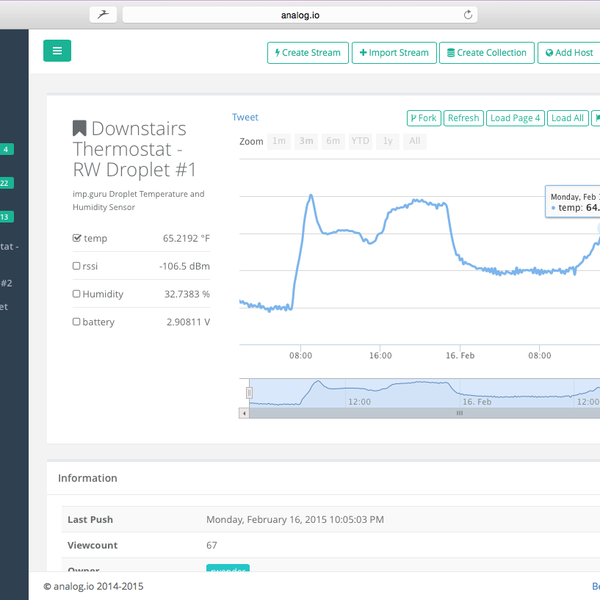Click Add Host globe button

pos(569,53)
